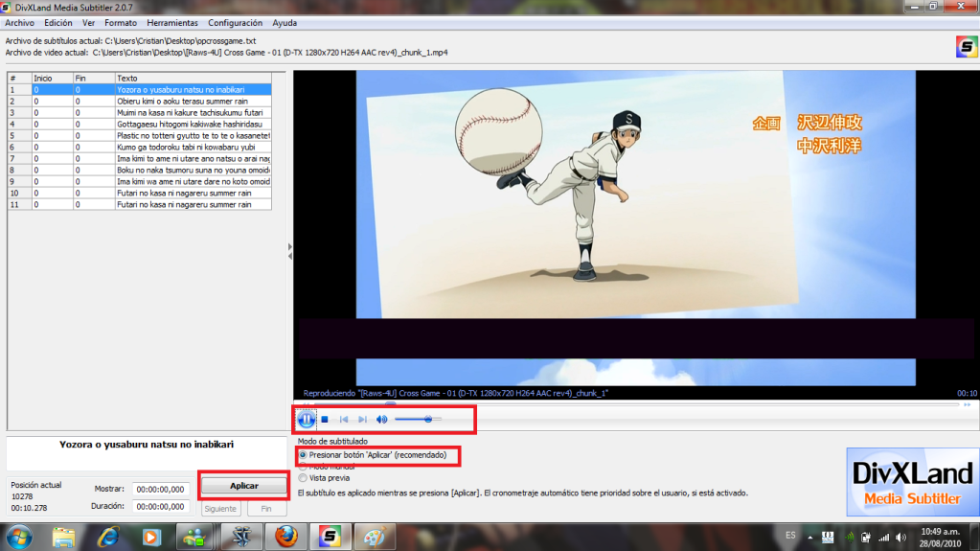Open the Edición menu

coord(58,22)
